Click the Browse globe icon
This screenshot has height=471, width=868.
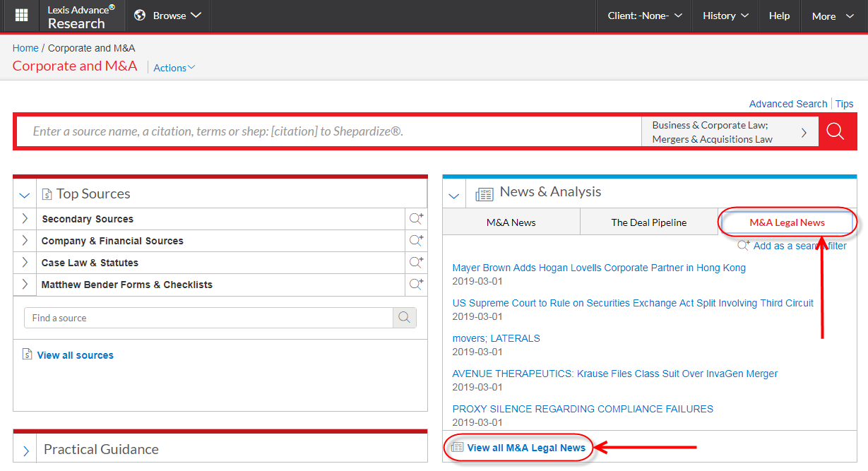click(x=140, y=16)
